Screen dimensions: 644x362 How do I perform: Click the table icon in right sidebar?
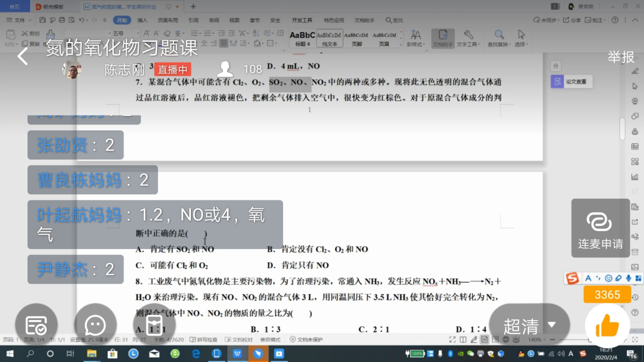tap(635, 146)
